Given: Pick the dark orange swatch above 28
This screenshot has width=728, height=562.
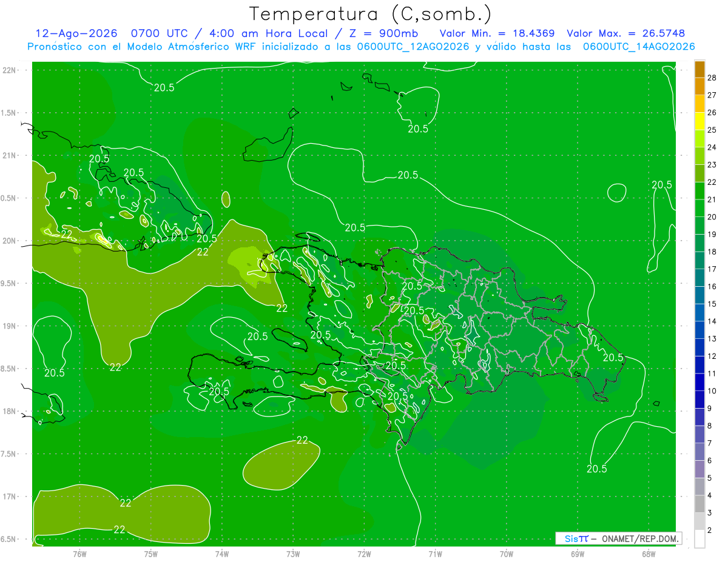Looking at the screenshot, I should [x=699, y=69].
